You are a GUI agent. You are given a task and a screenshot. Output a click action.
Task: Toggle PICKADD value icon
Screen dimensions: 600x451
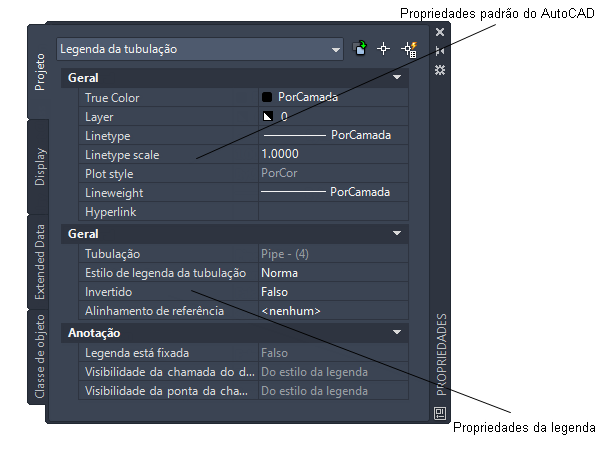(x=360, y=49)
